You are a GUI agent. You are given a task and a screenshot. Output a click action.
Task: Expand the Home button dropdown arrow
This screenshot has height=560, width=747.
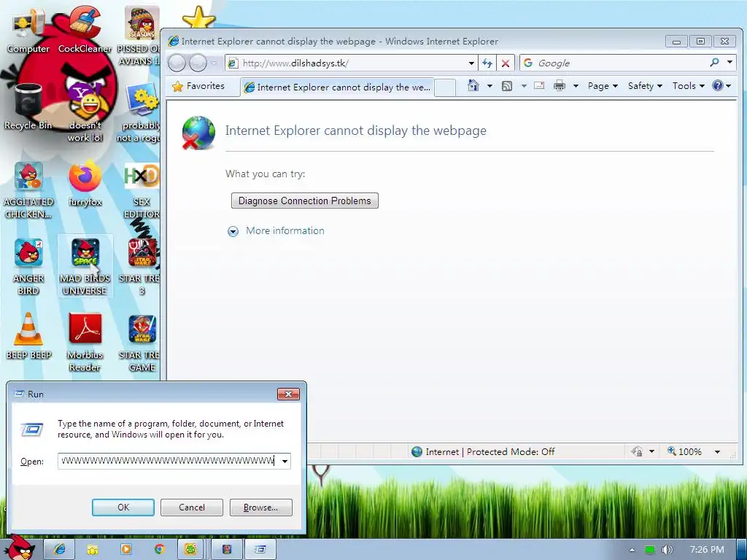point(489,86)
